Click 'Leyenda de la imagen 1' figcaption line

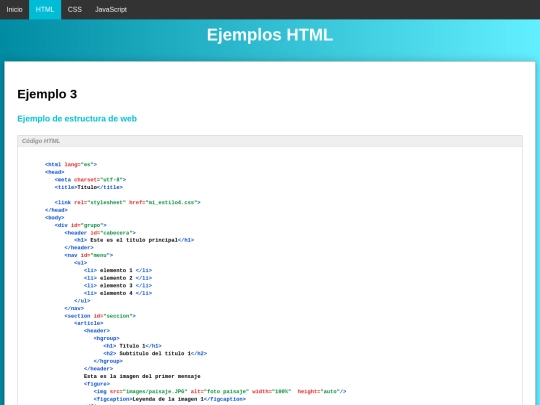tap(170, 399)
